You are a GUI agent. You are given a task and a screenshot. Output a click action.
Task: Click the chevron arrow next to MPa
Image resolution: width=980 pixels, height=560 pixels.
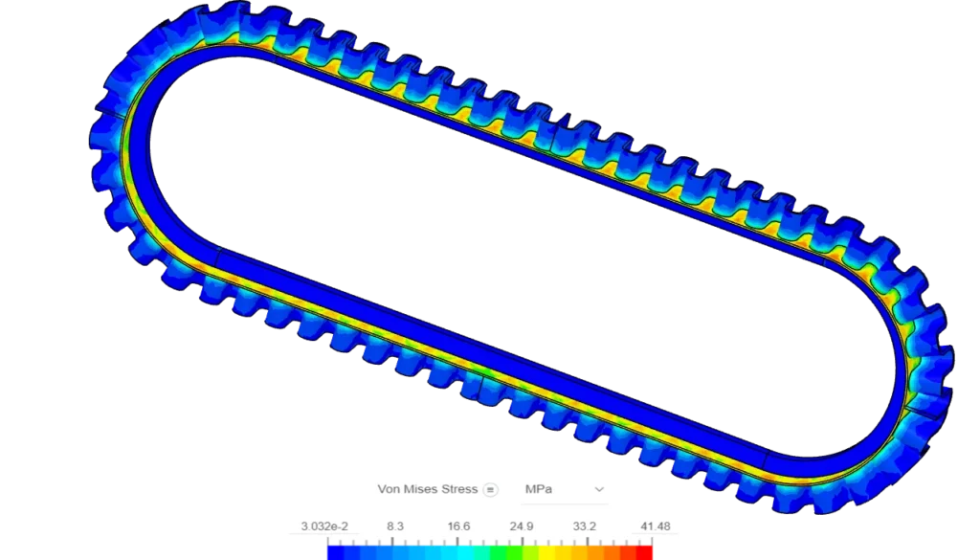pos(600,488)
